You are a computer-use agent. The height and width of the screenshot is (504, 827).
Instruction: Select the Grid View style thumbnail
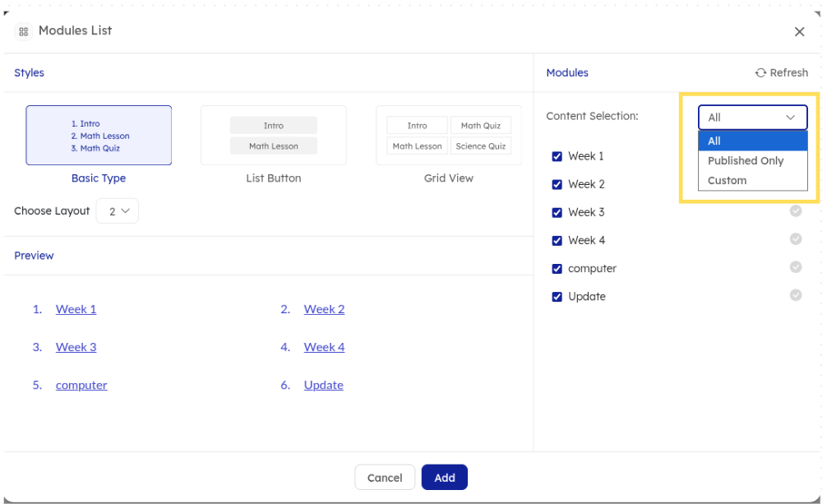tap(448, 136)
